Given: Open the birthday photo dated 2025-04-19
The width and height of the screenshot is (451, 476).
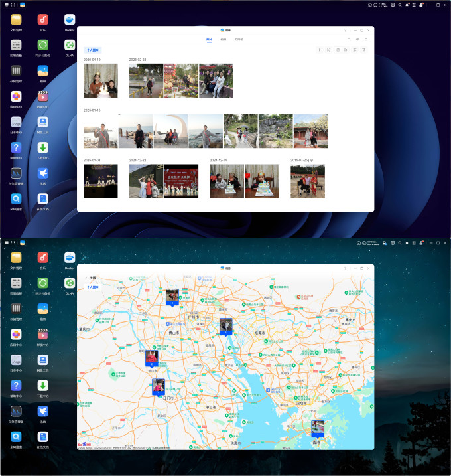Looking at the screenshot, I should [x=100, y=81].
